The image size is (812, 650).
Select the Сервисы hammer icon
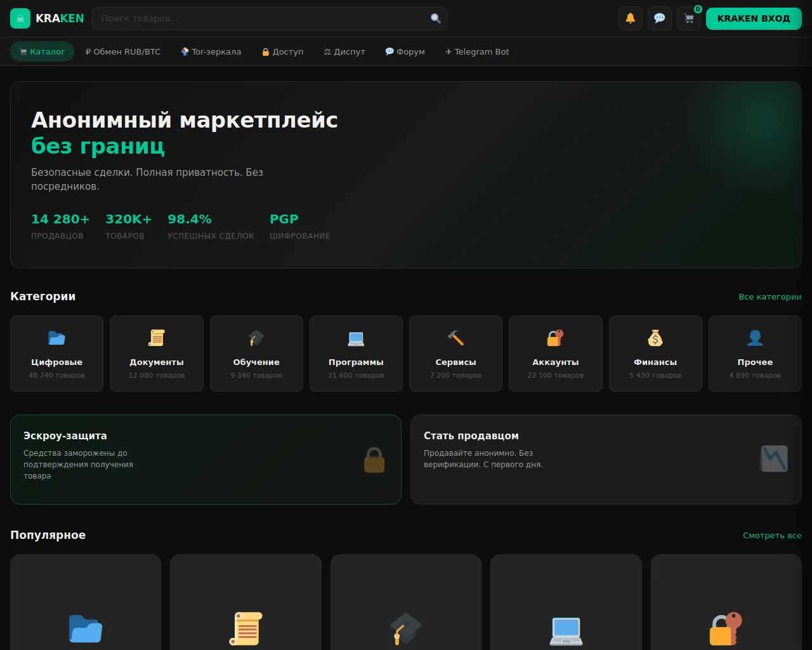pyautogui.click(x=455, y=338)
